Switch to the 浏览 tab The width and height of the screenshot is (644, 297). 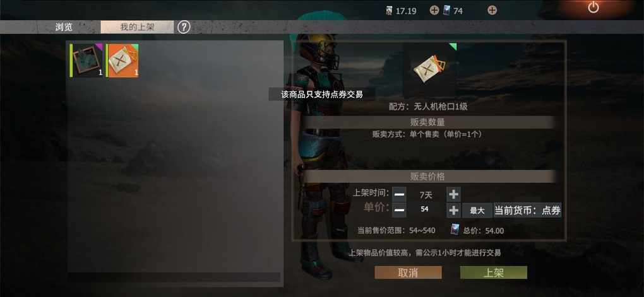click(x=64, y=27)
